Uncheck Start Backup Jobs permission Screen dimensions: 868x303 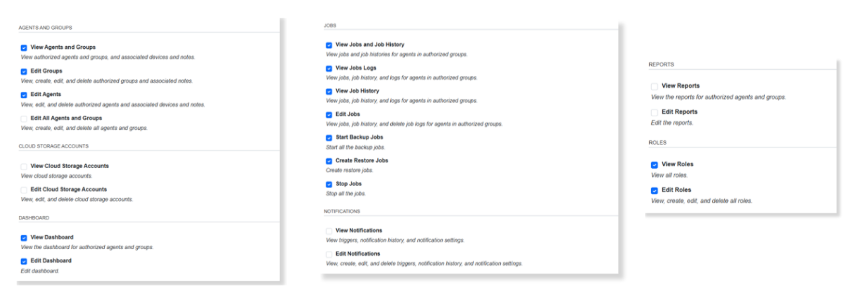tap(329, 137)
